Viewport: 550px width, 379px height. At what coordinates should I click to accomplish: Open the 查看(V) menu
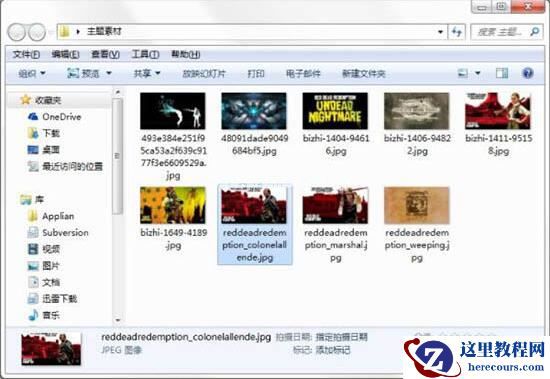pyautogui.click(x=106, y=54)
